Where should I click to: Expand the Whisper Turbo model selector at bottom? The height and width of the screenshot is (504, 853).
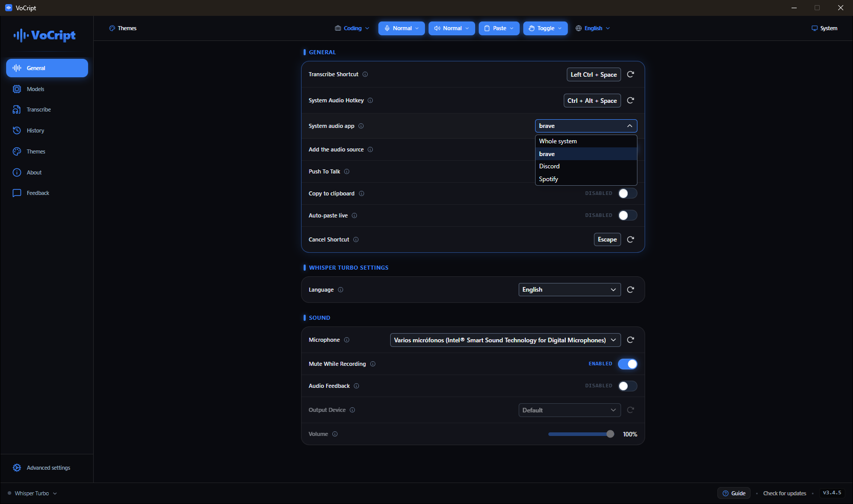(x=32, y=493)
